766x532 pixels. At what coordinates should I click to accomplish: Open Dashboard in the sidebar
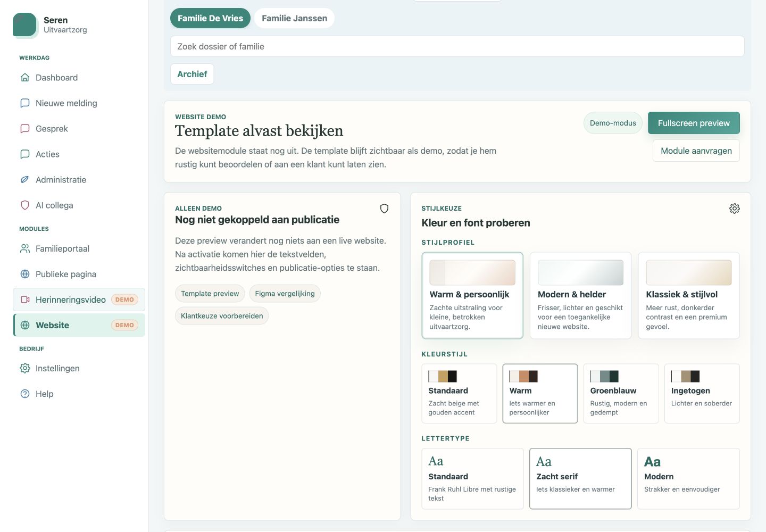(79, 78)
